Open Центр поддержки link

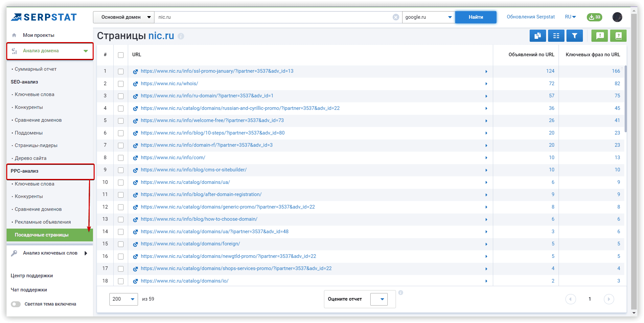[x=32, y=276]
